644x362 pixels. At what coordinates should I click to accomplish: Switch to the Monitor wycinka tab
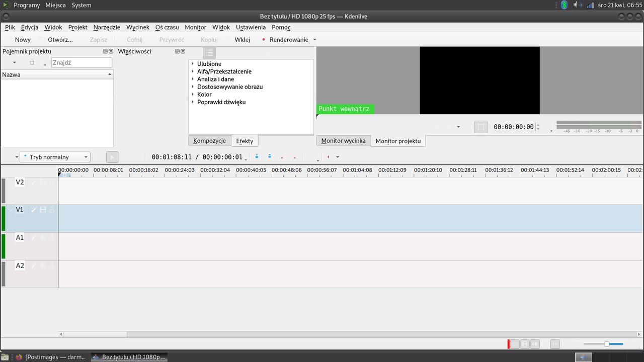pos(344,141)
